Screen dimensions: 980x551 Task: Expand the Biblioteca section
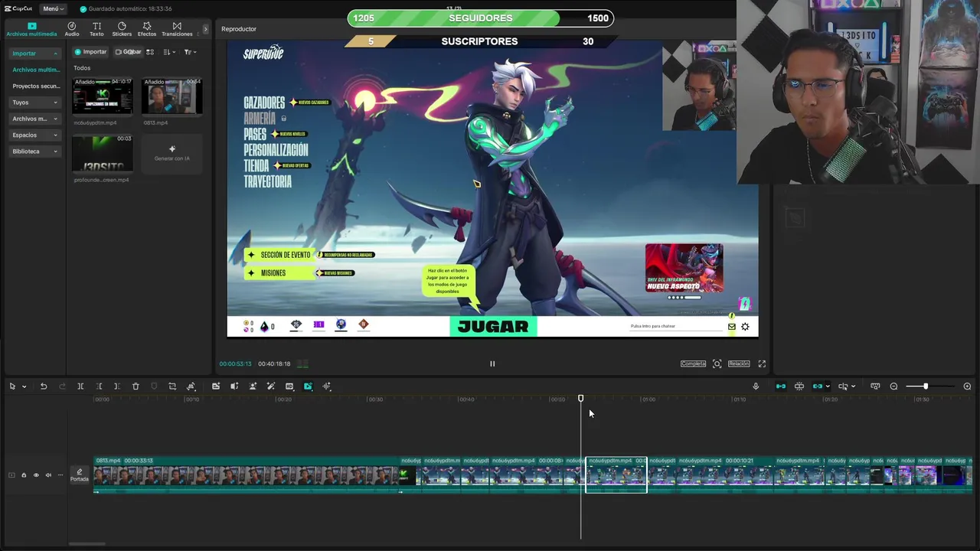point(34,152)
